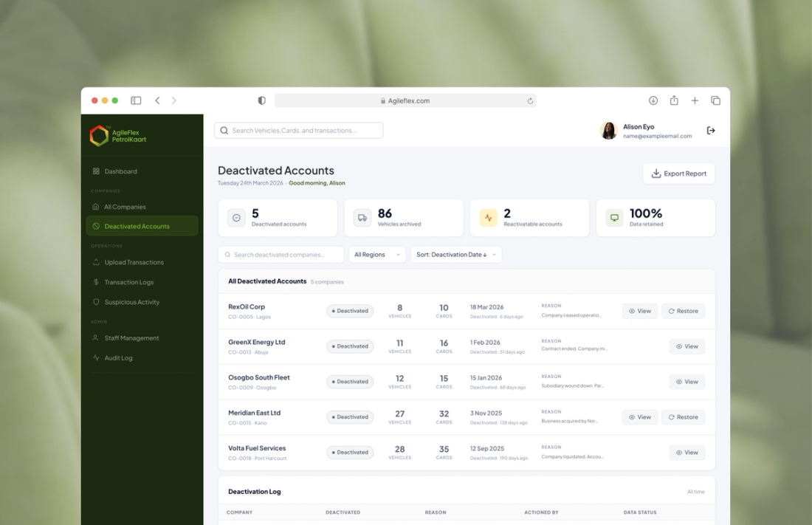Screen dimensions: 812x525
Task: Click the DATA STATUS column header
Action: [640, 512]
